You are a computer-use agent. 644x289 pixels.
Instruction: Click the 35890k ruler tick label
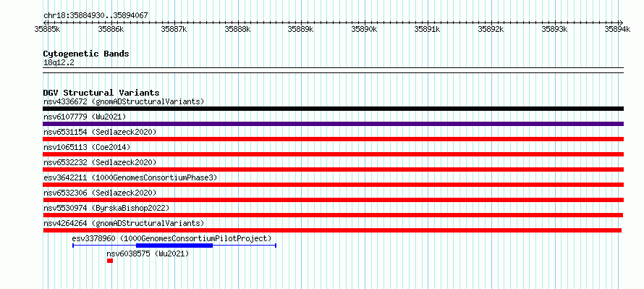pyautogui.click(x=365, y=29)
